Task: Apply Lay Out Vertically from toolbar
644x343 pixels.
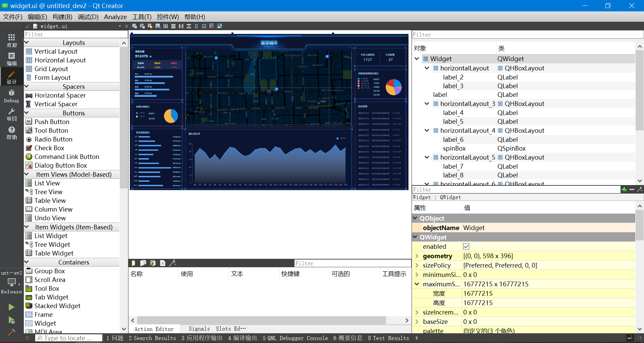Action: [x=173, y=26]
